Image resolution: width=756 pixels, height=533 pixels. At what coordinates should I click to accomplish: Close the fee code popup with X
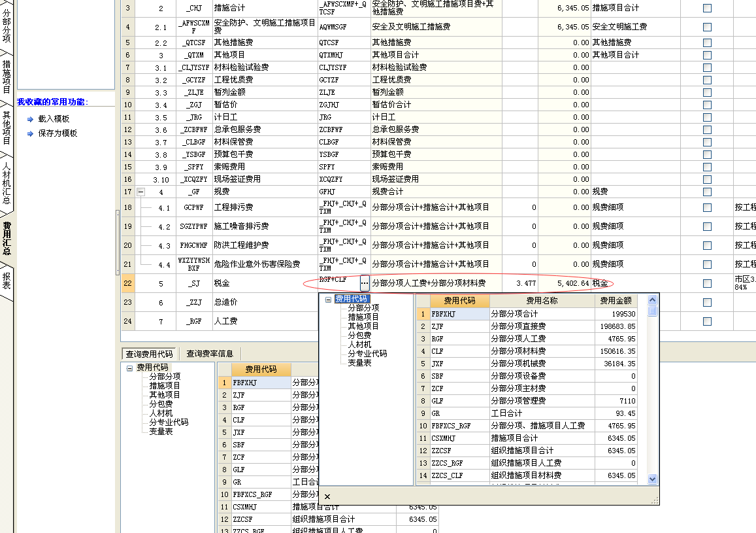click(x=327, y=496)
